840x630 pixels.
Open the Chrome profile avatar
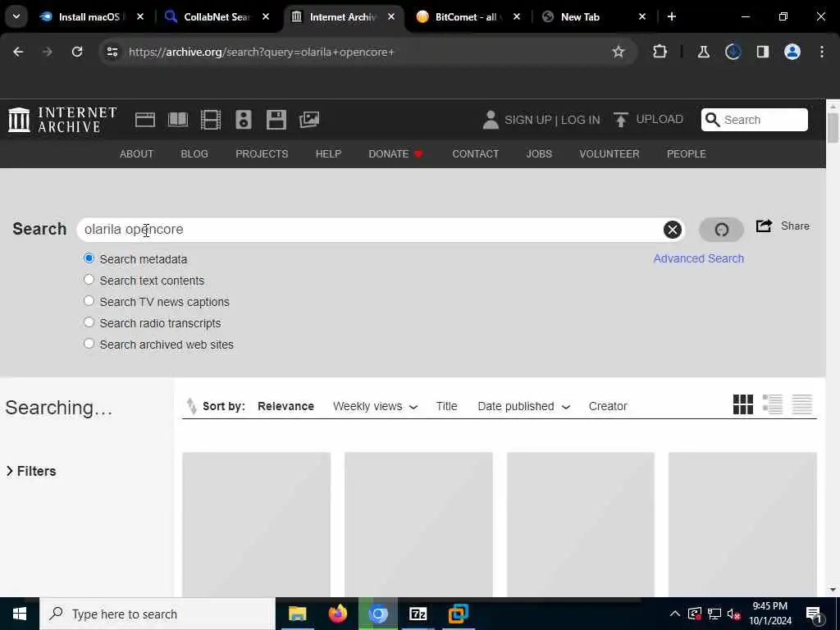[792, 52]
